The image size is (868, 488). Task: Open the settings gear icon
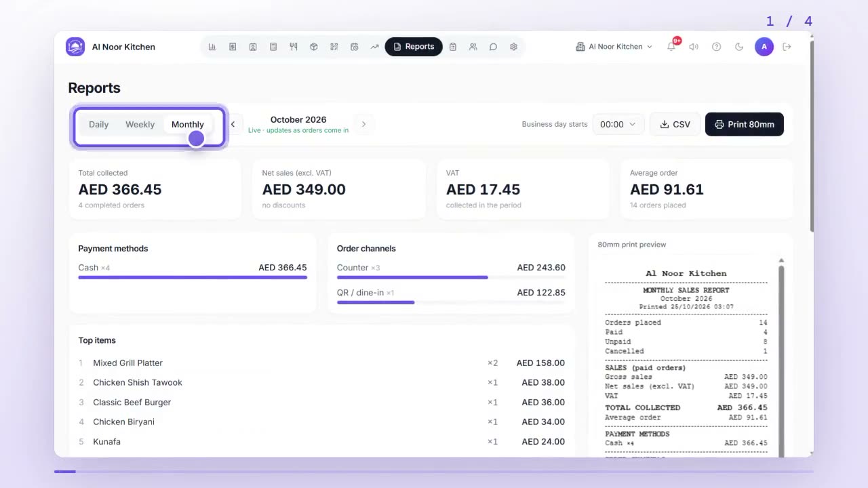point(513,47)
